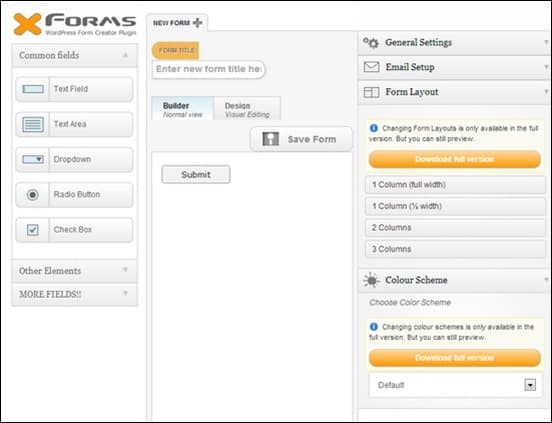Click the Colour Scheme sun icon
The image size is (552, 423).
pyautogui.click(x=371, y=280)
